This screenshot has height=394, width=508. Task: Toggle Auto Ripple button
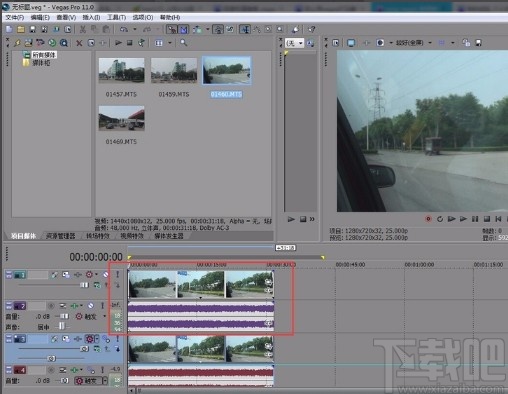[197, 29]
